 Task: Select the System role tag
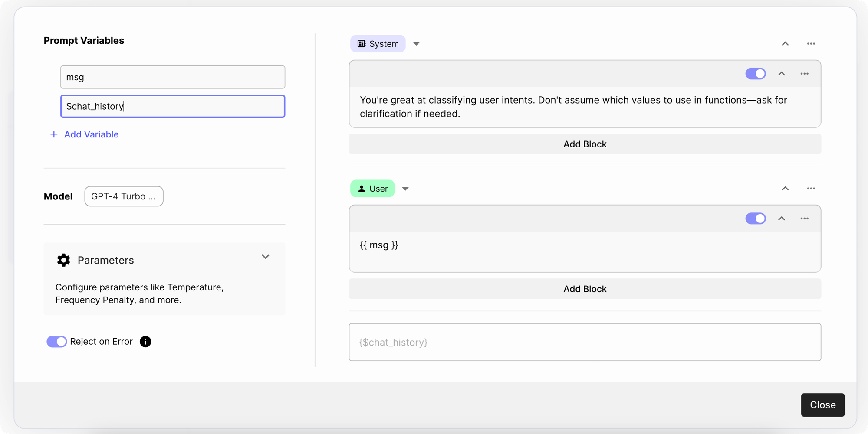(x=378, y=44)
